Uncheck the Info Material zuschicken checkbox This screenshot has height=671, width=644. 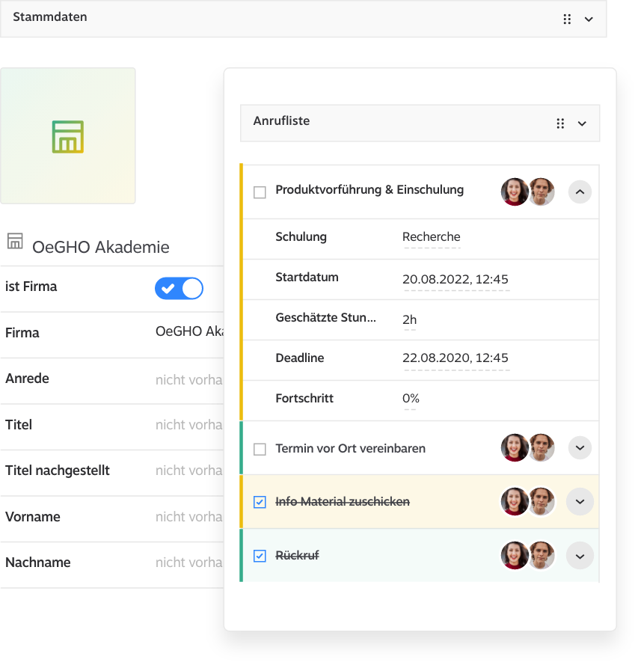coord(260,502)
